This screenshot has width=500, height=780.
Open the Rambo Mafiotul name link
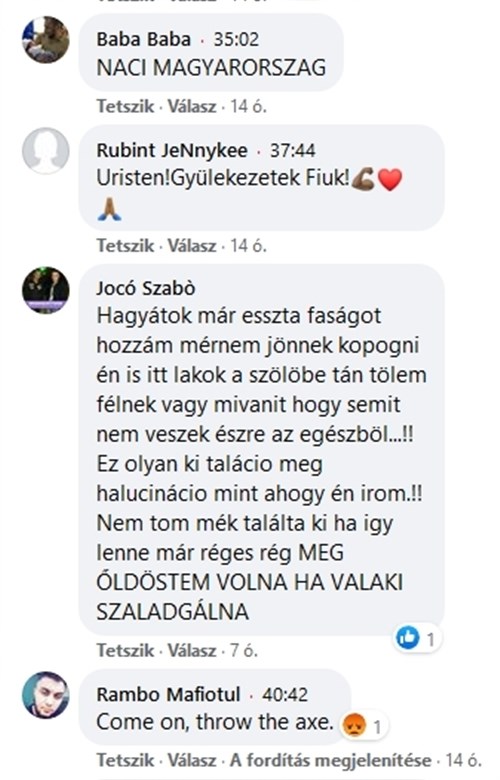[168, 694]
